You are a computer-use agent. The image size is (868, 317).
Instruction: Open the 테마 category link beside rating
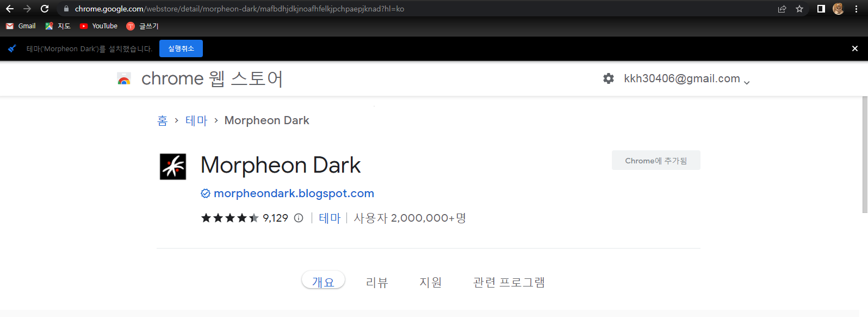click(330, 218)
